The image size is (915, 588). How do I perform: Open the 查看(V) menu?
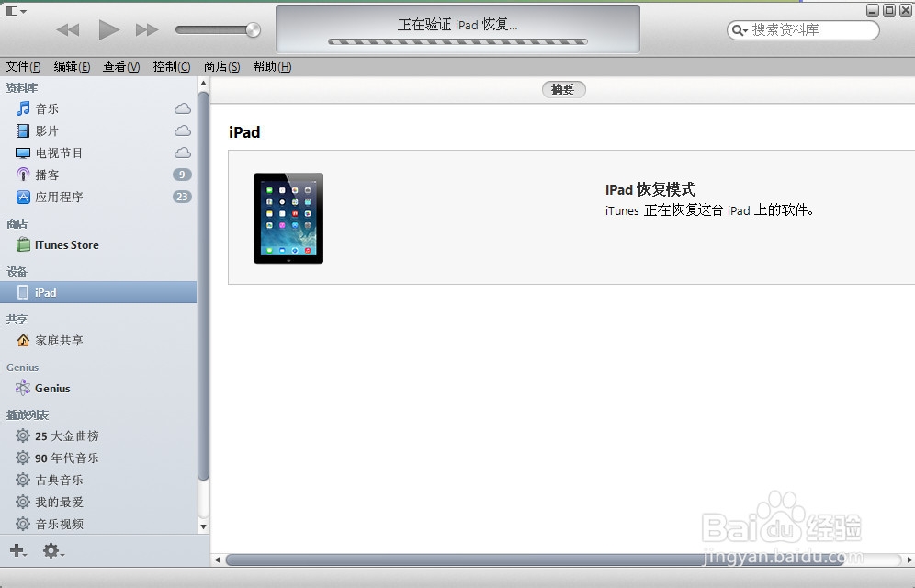pyautogui.click(x=121, y=66)
